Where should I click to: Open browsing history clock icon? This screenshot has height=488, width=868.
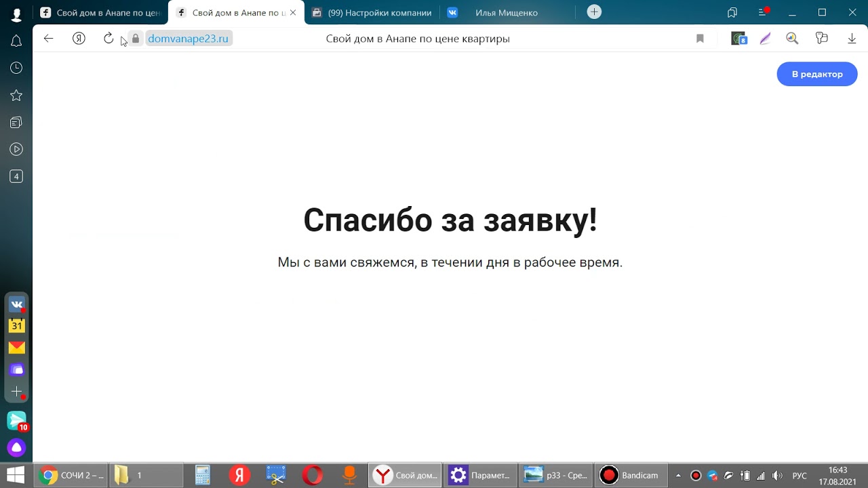[x=16, y=68]
